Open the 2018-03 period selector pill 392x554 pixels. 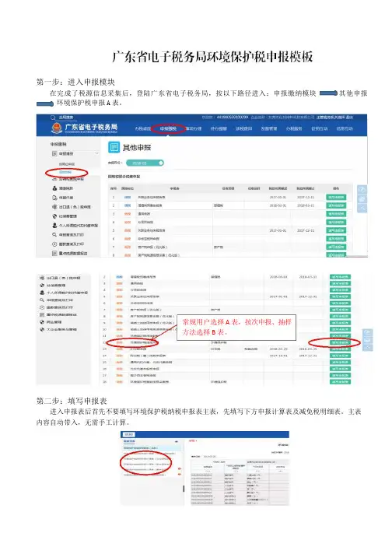click(145, 163)
